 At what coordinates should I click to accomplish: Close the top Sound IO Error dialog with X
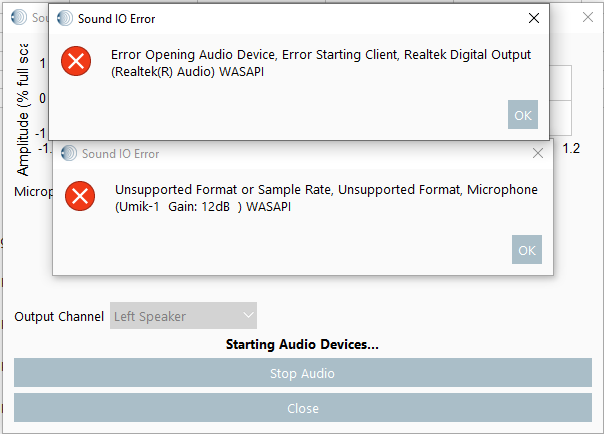[535, 18]
